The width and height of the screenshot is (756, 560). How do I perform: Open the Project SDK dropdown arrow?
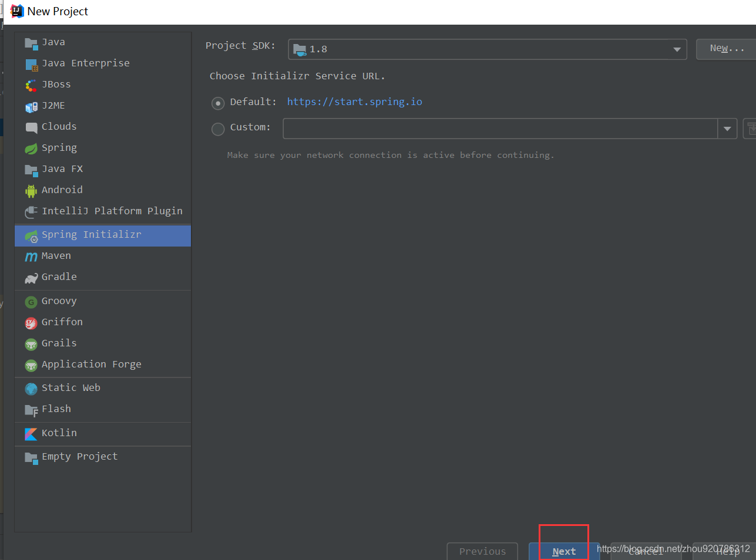click(x=677, y=49)
